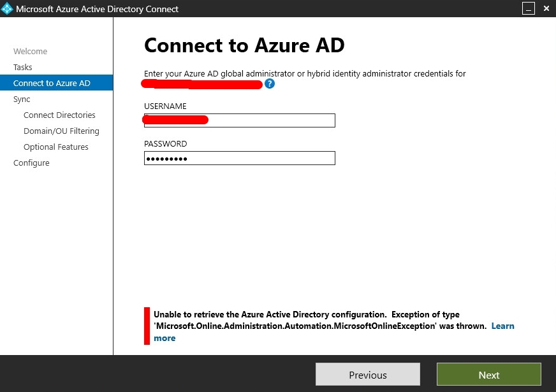556x392 pixels.
Task: Click the USERNAME label
Action: 165,106
